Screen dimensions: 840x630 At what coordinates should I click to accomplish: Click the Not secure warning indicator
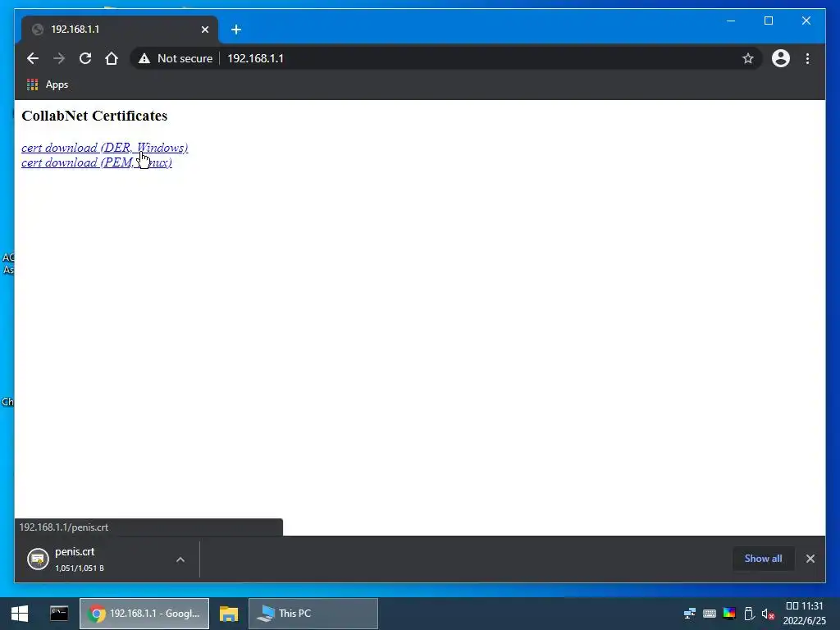point(176,58)
